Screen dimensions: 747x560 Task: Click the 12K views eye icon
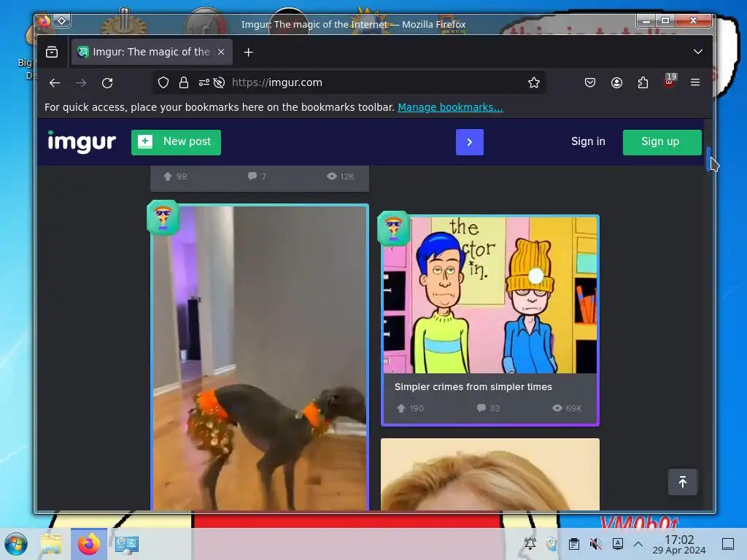click(332, 176)
